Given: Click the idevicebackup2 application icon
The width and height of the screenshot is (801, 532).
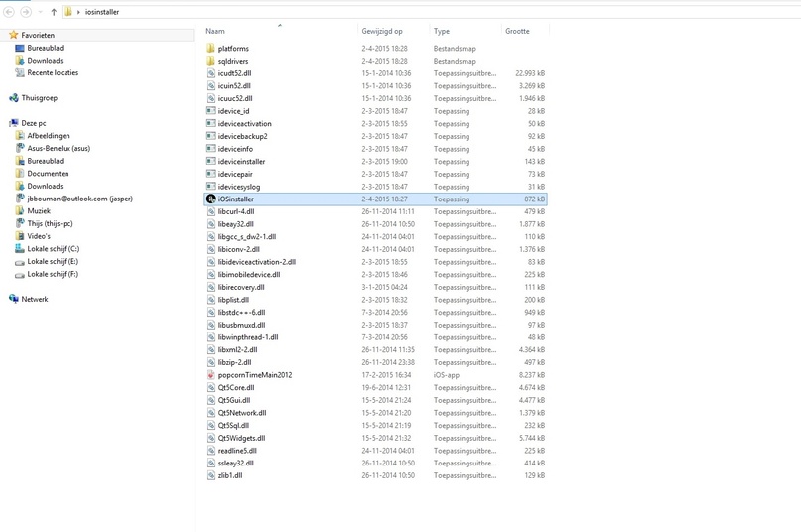Looking at the screenshot, I should pyautogui.click(x=211, y=136).
